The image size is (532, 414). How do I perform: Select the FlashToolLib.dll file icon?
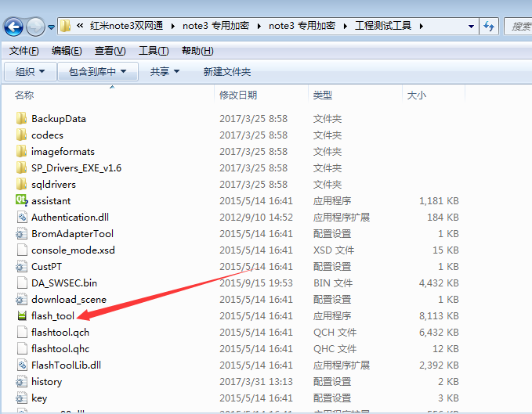tap(22, 365)
